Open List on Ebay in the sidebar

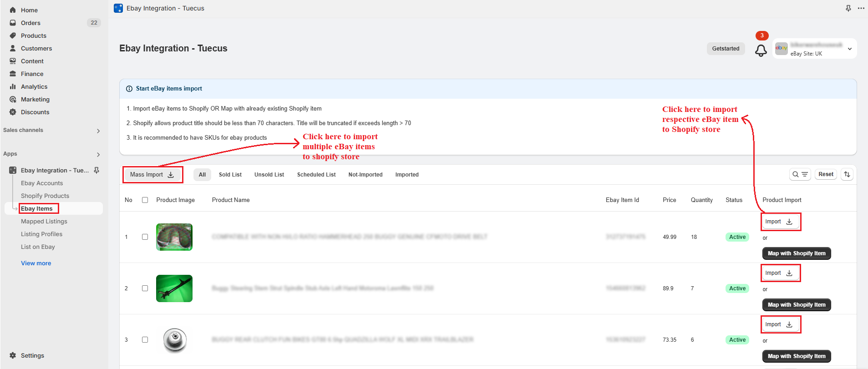coord(38,247)
